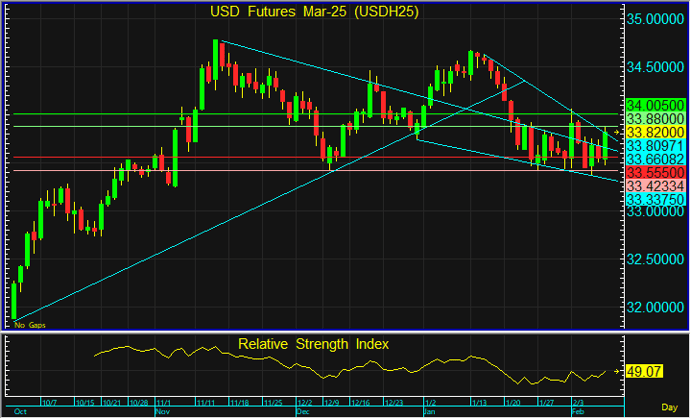Image resolution: width=691 pixels, height=419 pixels.
Task: Click the 32.50000 price axis label
Action: (x=655, y=259)
